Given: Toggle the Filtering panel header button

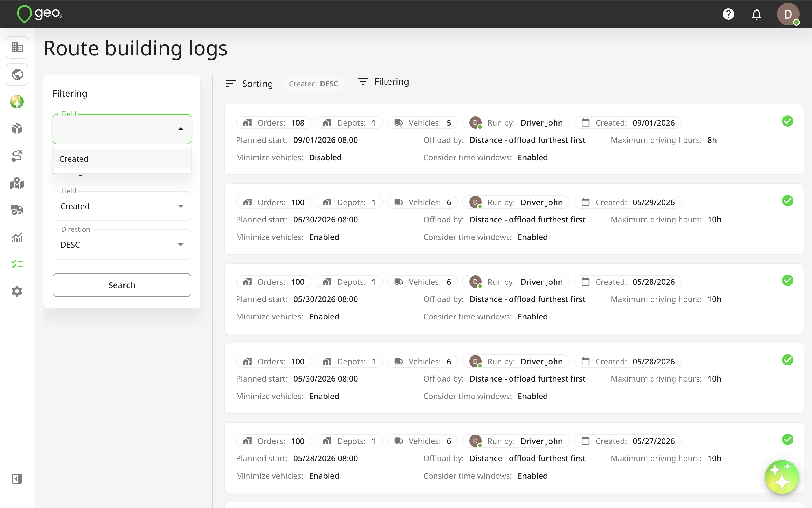Looking at the screenshot, I should coord(383,81).
